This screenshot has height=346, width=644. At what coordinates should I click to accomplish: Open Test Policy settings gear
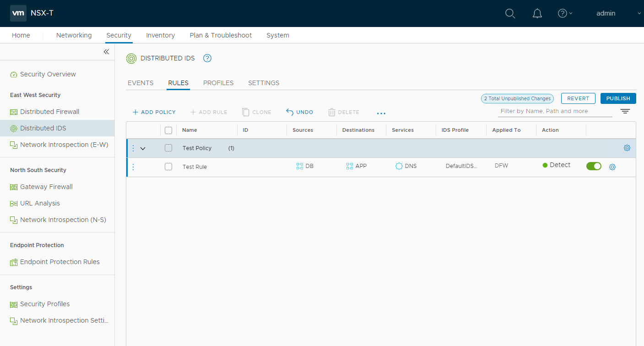pos(627,148)
